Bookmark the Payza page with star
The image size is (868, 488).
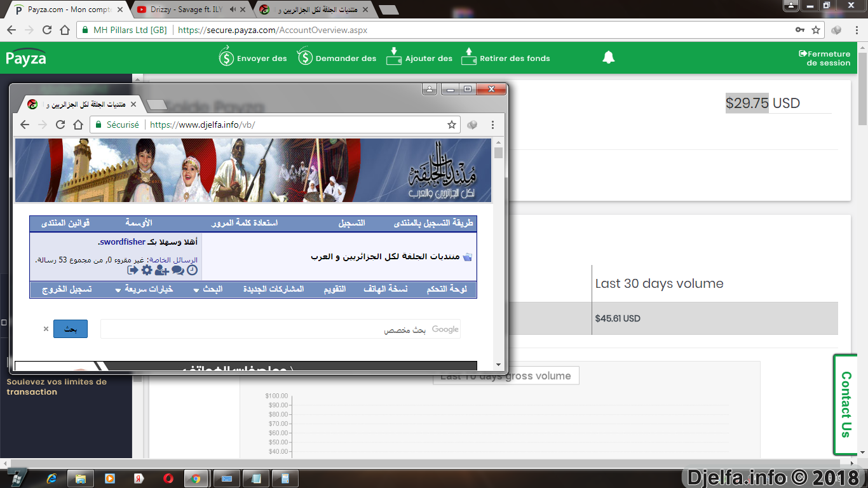pyautogui.click(x=816, y=30)
